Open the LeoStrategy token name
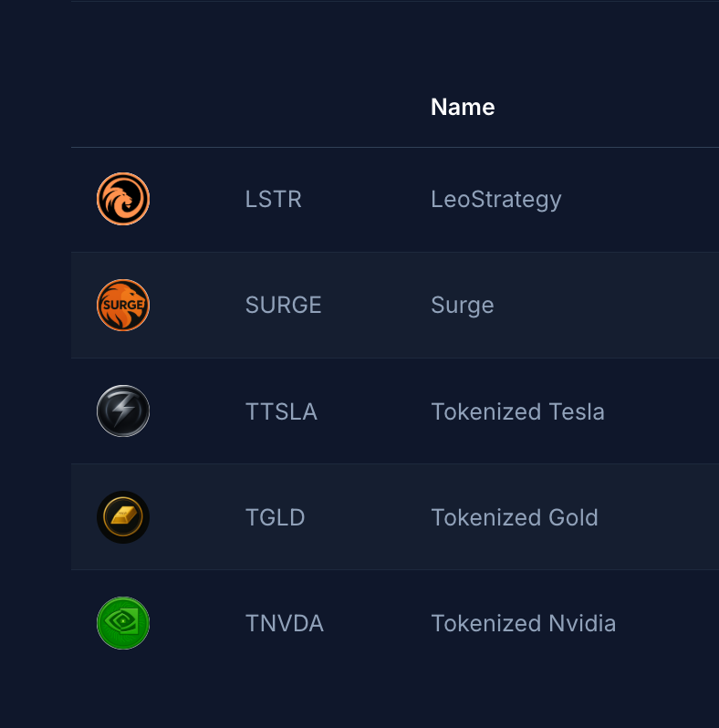The image size is (719, 728). coord(495,199)
